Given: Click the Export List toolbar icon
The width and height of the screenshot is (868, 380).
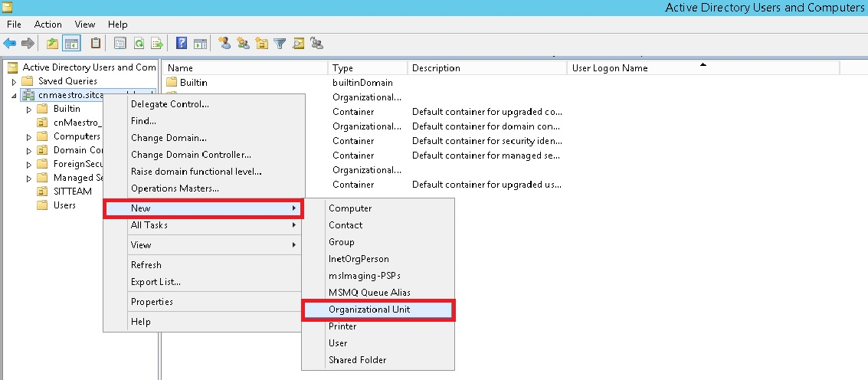Looking at the screenshot, I should (x=157, y=44).
